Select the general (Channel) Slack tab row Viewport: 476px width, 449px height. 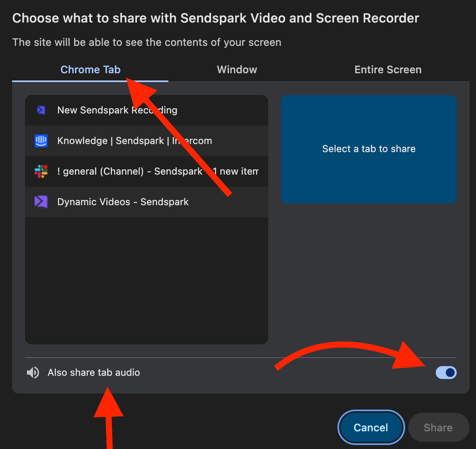146,171
